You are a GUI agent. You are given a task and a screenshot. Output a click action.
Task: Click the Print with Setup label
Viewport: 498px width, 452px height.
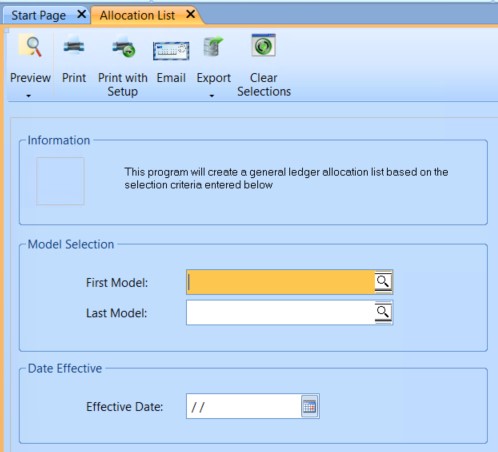click(x=123, y=85)
